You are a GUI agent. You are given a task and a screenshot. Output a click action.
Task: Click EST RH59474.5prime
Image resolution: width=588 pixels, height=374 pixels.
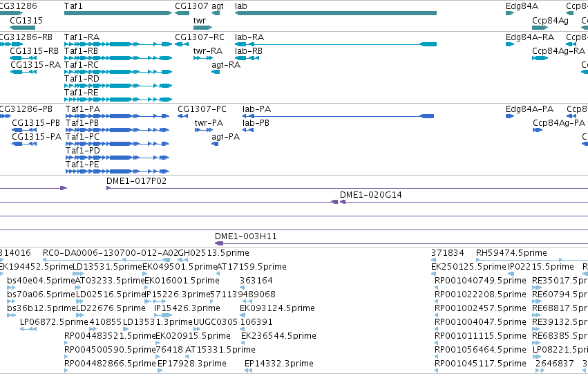[x=511, y=253]
